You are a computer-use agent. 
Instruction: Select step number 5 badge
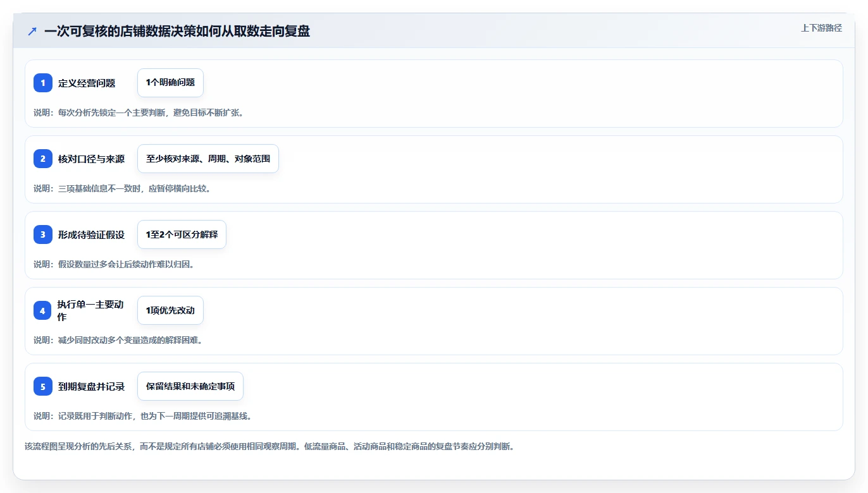[43, 386]
